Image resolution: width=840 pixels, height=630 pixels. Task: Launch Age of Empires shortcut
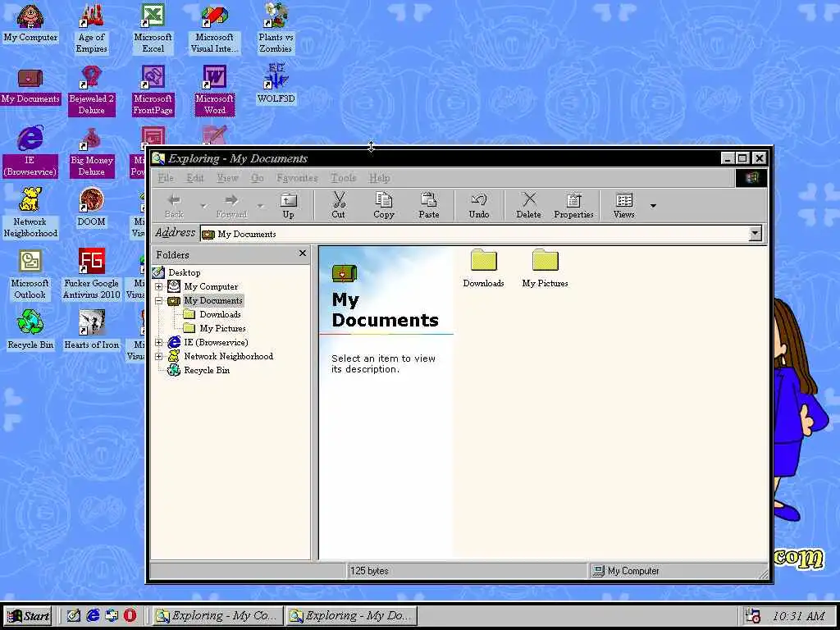pos(92,29)
